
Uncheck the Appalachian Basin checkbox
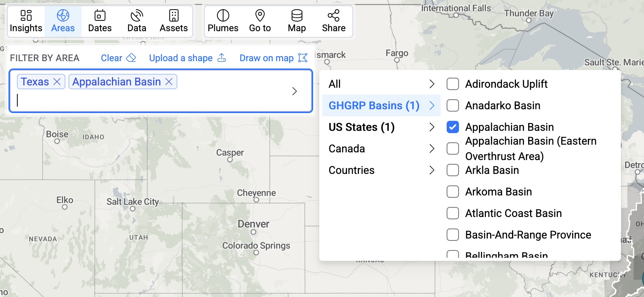[x=453, y=127]
